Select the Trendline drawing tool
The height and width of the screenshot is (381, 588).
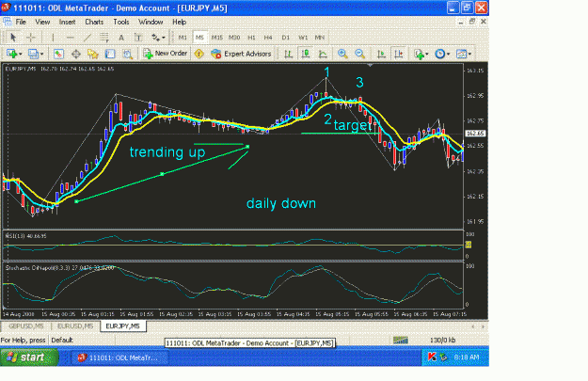(x=87, y=37)
